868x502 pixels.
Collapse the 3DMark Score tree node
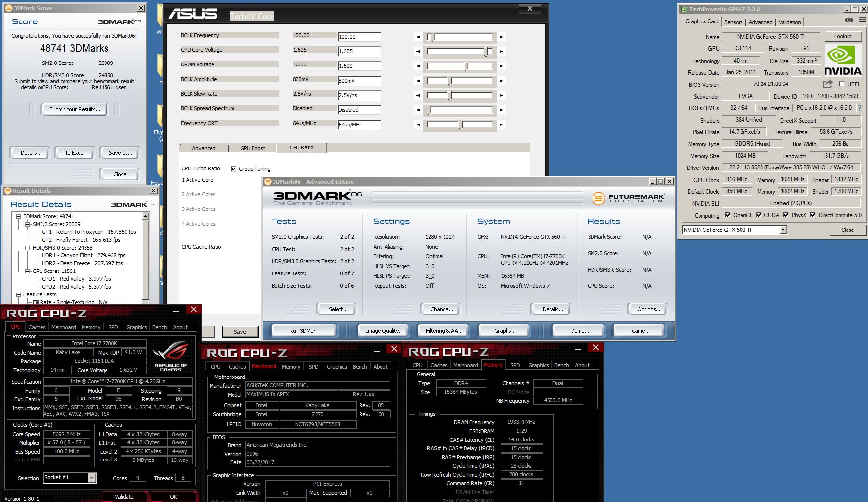(x=19, y=216)
